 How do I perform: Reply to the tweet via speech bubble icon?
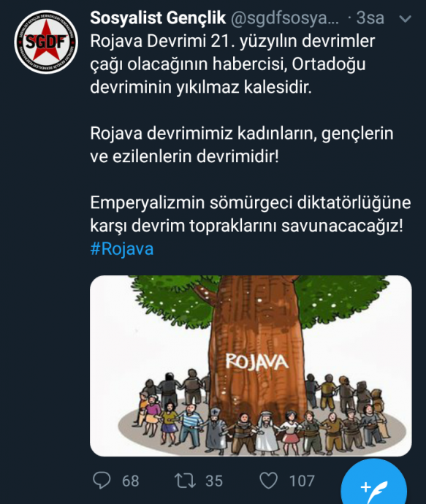102,480
